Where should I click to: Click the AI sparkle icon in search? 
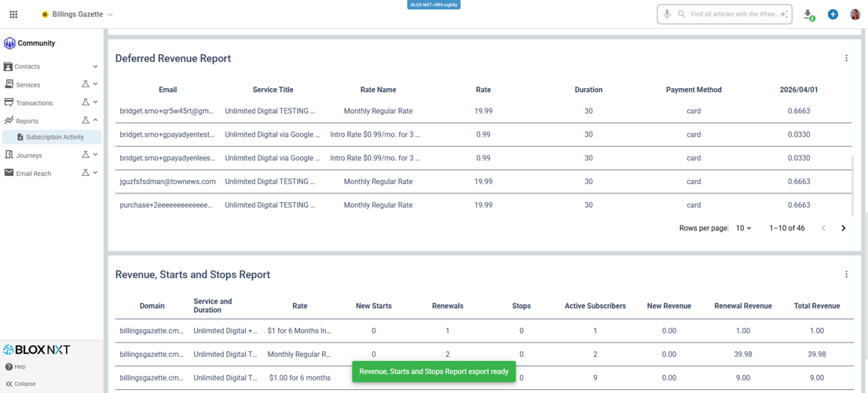(784, 14)
